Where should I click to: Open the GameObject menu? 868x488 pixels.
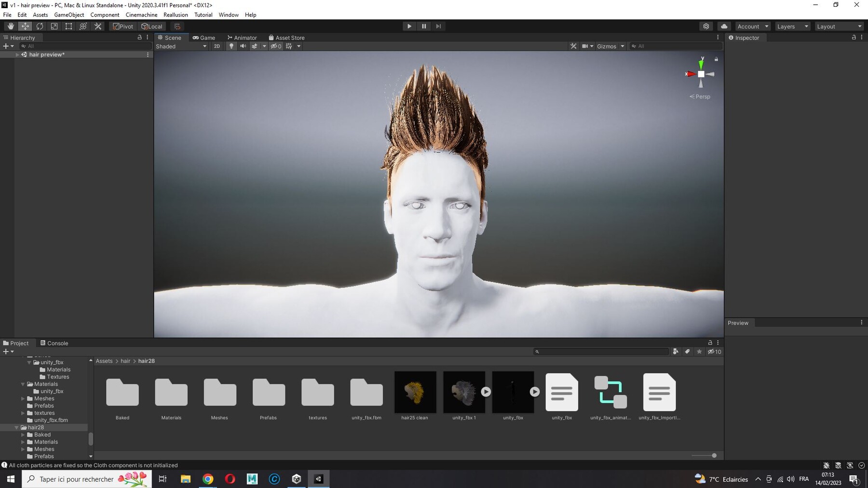click(x=69, y=15)
